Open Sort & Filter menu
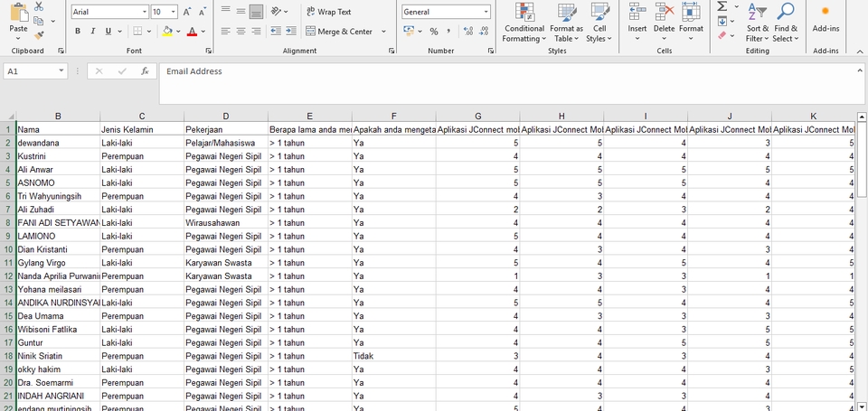 pos(758,23)
